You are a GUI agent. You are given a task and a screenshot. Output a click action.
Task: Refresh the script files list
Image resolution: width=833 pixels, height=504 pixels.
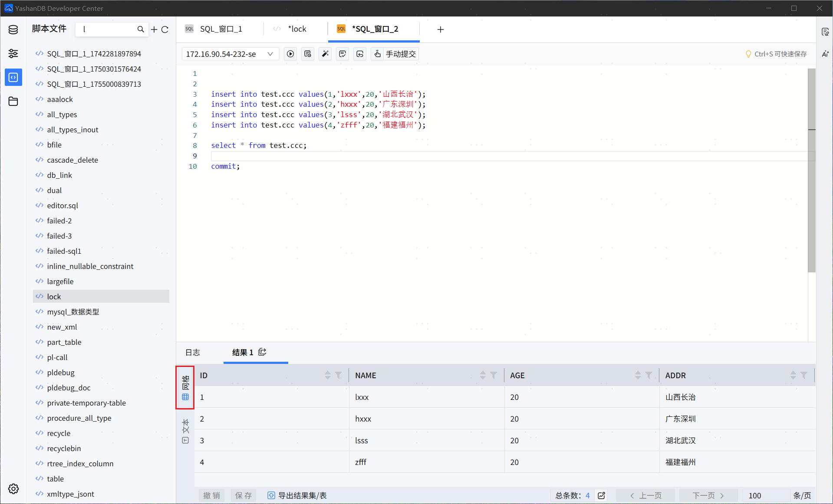pos(165,29)
